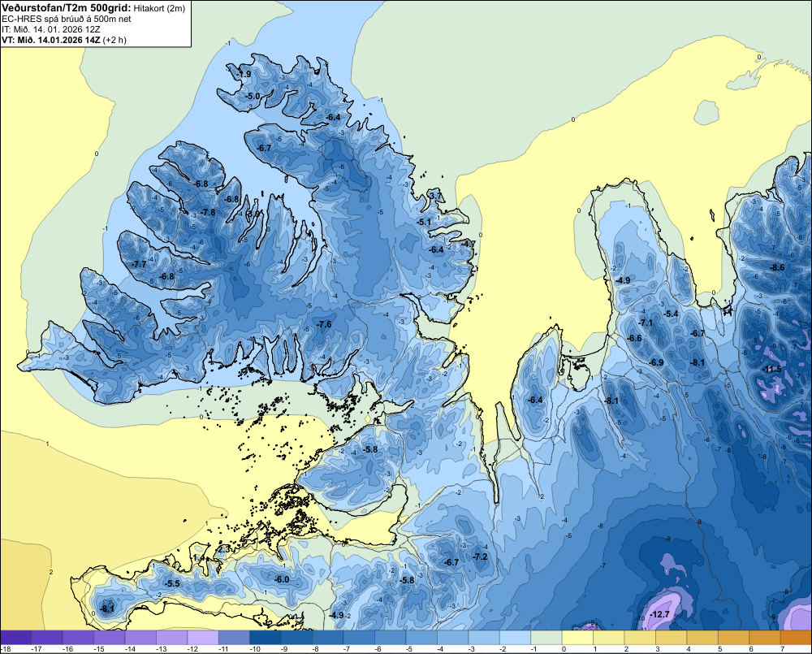
Task: Click the -11 value on the legend scale
Action: tap(222, 649)
